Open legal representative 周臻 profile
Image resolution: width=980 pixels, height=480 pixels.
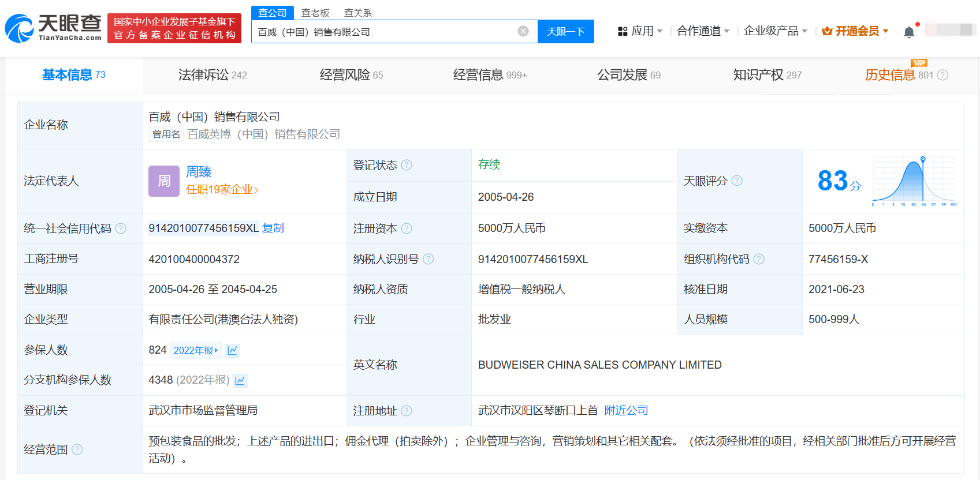pyautogui.click(x=199, y=172)
